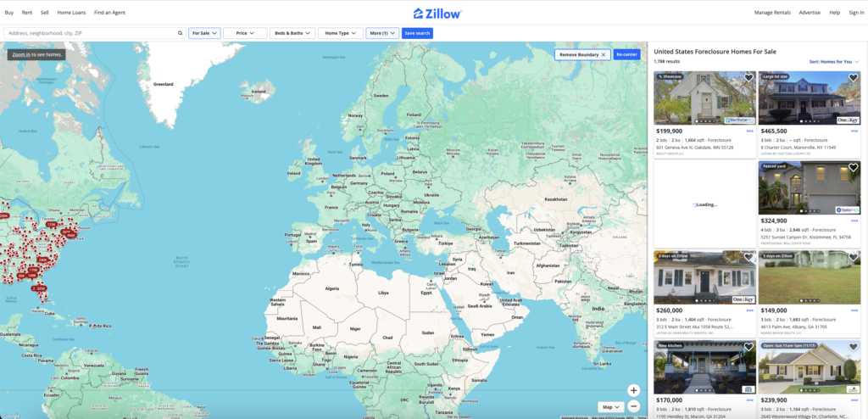Open the 8 Charter Court listing photo
This screenshot has width=868, height=419.
[810, 98]
